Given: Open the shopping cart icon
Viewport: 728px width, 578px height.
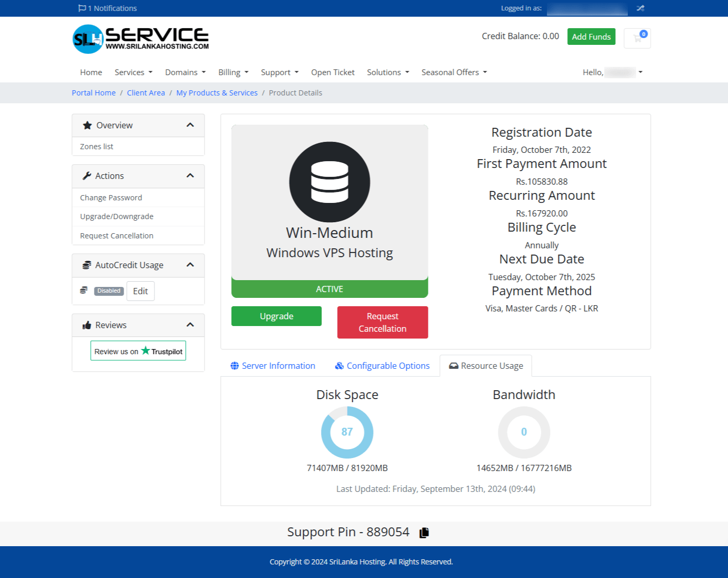Looking at the screenshot, I should click(637, 38).
